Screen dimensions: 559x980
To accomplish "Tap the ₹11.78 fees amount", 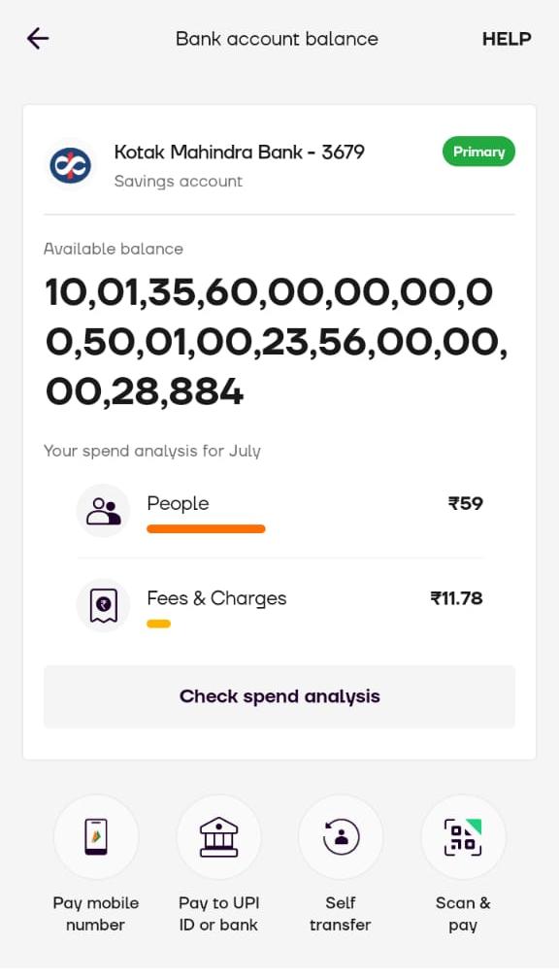I will (456, 598).
